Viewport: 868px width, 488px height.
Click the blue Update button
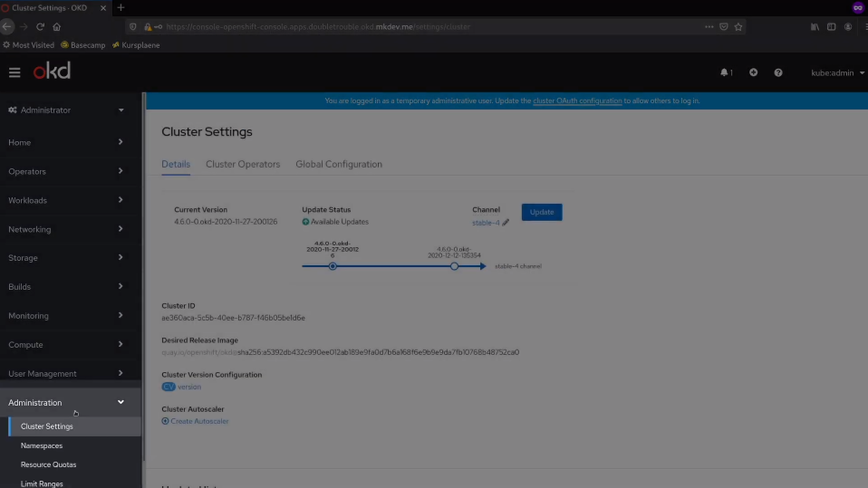(542, 212)
